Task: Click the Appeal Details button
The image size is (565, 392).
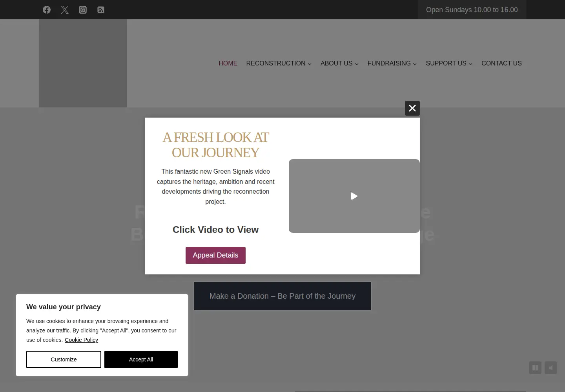Action: (x=215, y=255)
